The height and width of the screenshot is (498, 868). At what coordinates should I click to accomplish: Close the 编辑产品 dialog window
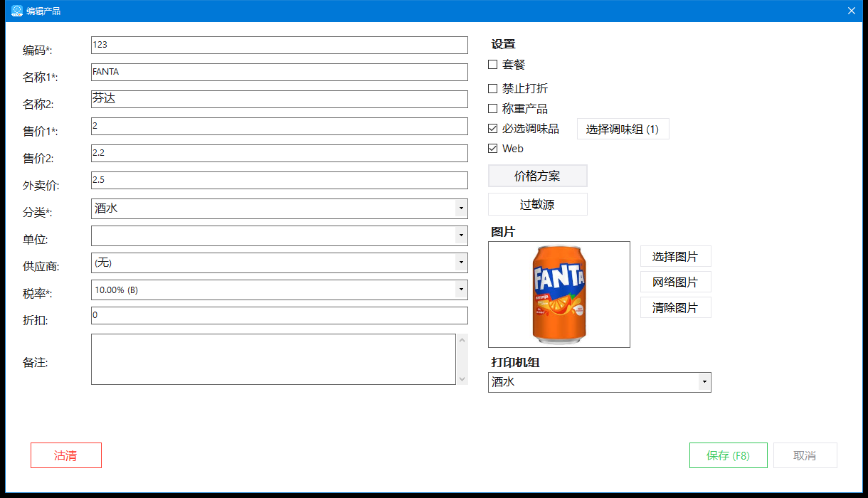(851, 11)
